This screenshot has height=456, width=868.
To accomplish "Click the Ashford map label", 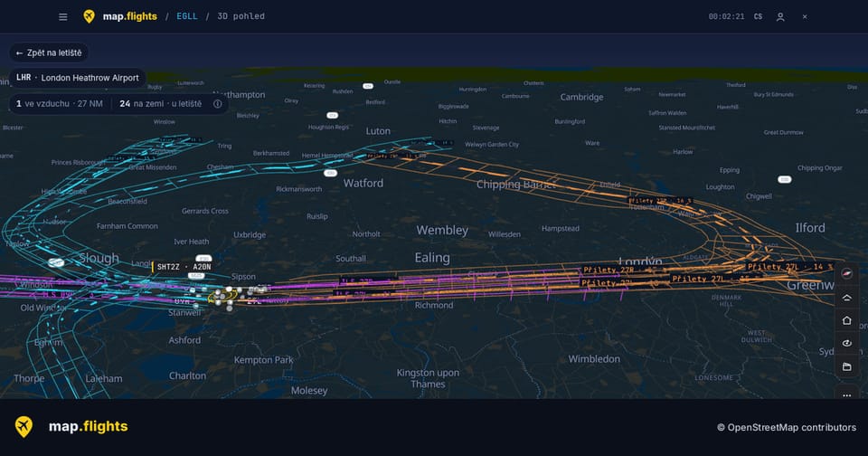I will pyautogui.click(x=184, y=340).
